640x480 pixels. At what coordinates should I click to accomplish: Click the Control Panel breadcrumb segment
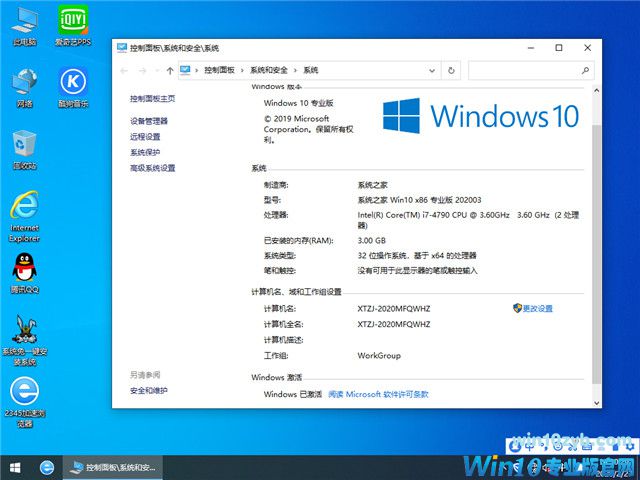coord(220,70)
